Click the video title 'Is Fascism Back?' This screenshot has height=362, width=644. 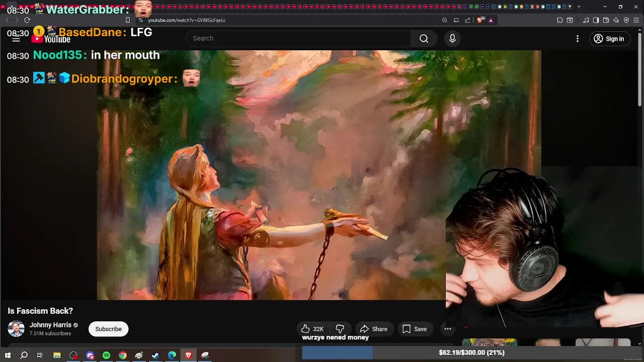click(x=40, y=311)
